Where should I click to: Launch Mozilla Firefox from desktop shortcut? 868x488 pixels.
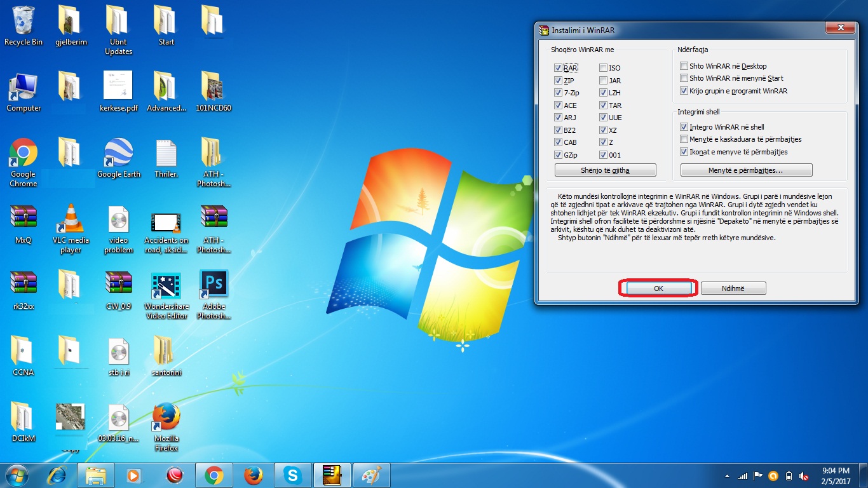coord(166,427)
